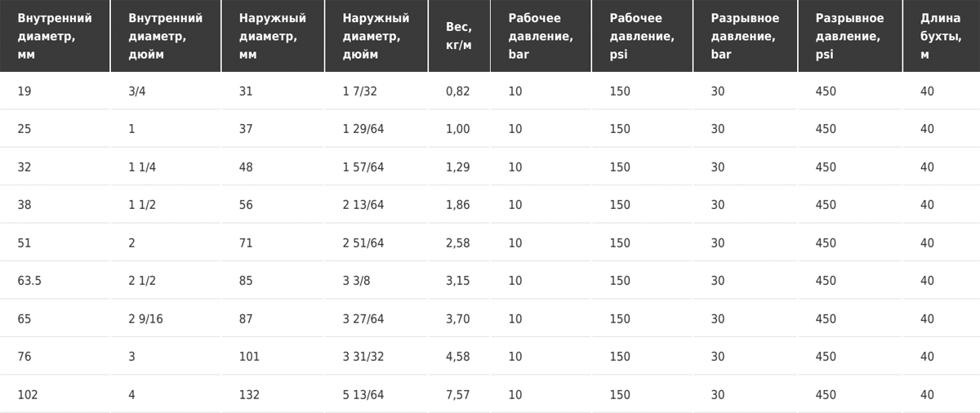Click the 'Рабочее давление, bar' header
The image size is (980, 413).
541,36
